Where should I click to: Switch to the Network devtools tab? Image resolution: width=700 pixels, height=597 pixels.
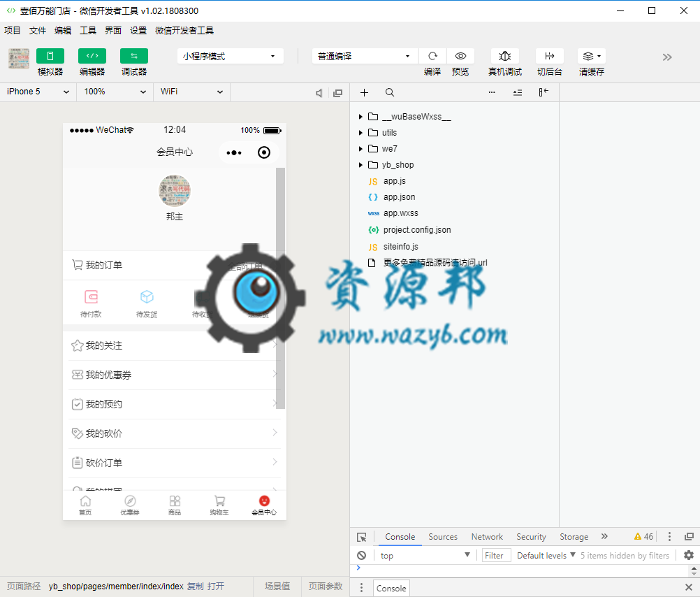tap(487, 537)
